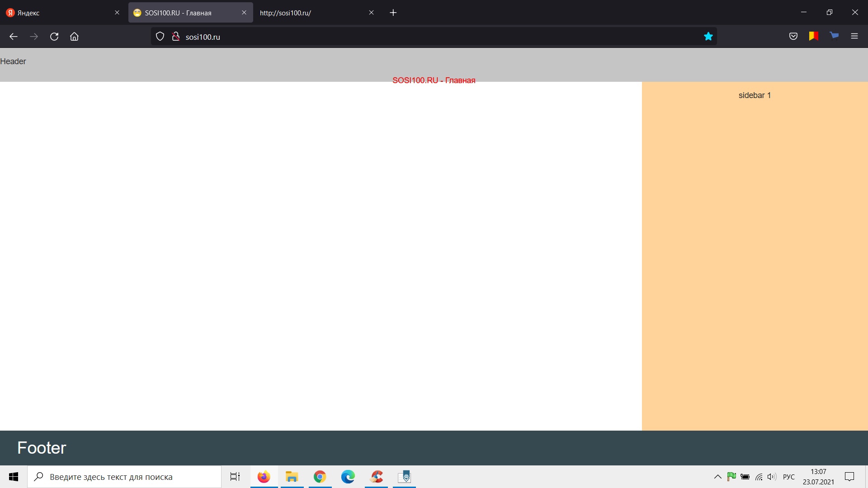
Task: Show hidden system tray icons chevron
Action: [x=717, y=477]
